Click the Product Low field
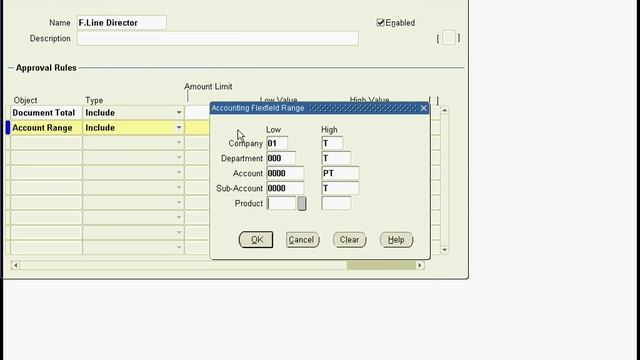This screenshot has height=360, width=640. tap(281, 203)
